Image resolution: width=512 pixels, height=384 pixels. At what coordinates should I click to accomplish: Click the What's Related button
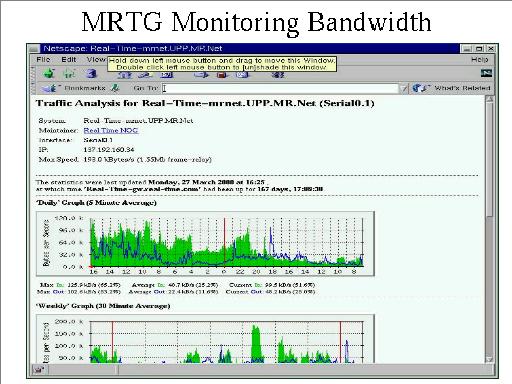pyautogui.click(x=451, y=88)
